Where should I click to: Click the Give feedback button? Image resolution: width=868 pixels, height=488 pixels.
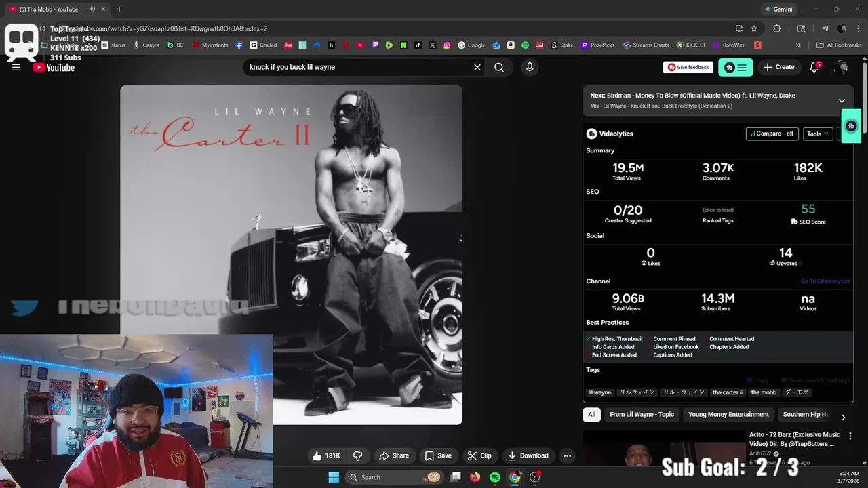(x=688, y=67)
